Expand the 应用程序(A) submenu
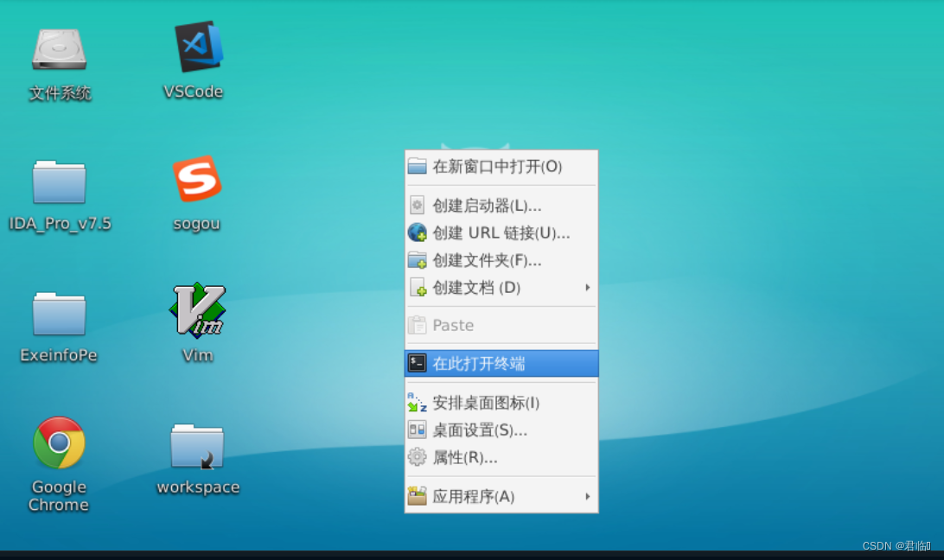944x560 pixels. (x=501, y=497)
